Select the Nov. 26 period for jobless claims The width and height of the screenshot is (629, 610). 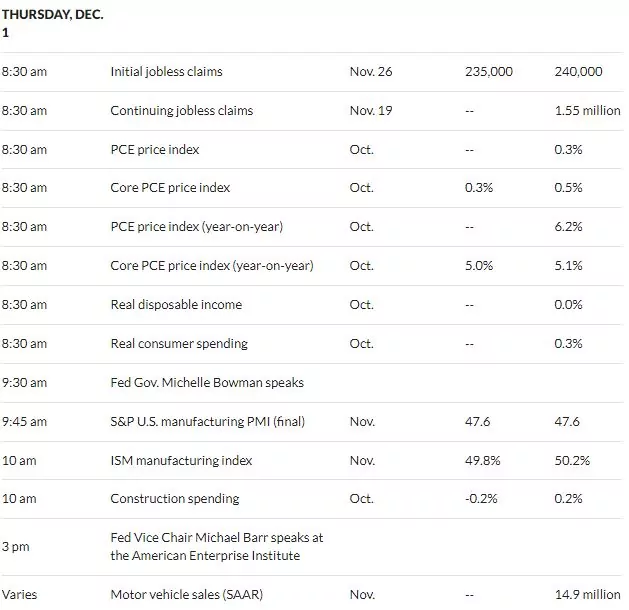pyautogui.click(x=371, y=72)
